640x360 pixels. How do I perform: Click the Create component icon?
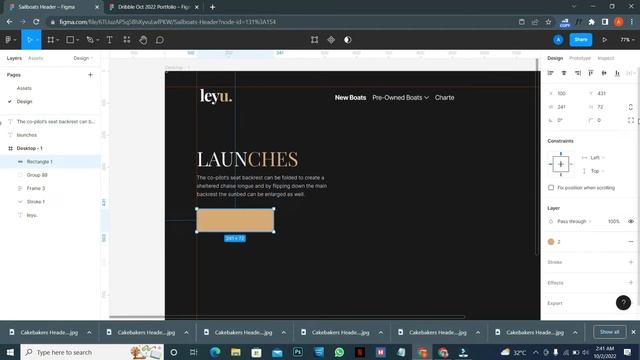click(x=331, y=40)
